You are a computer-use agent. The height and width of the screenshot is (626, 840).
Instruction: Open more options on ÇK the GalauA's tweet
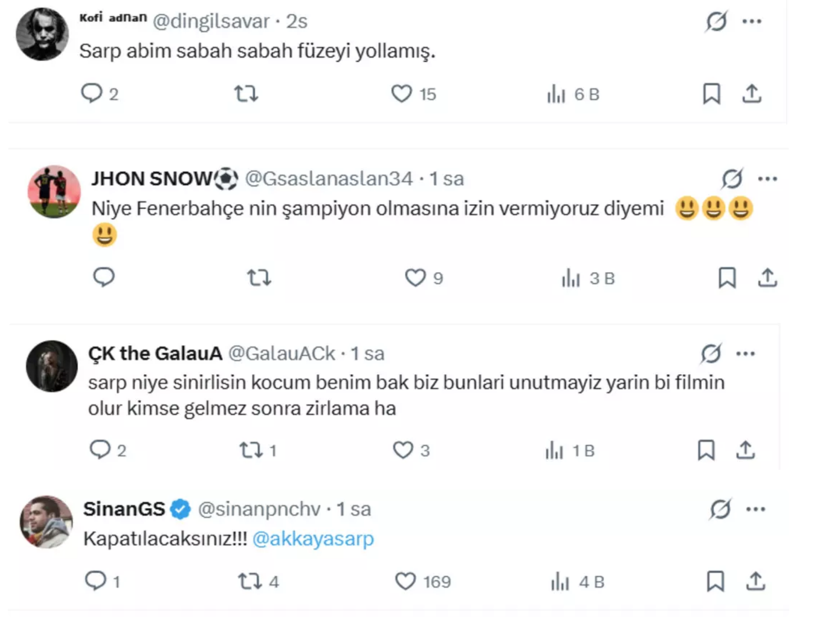pyautogui.click(x=745, y=354)
